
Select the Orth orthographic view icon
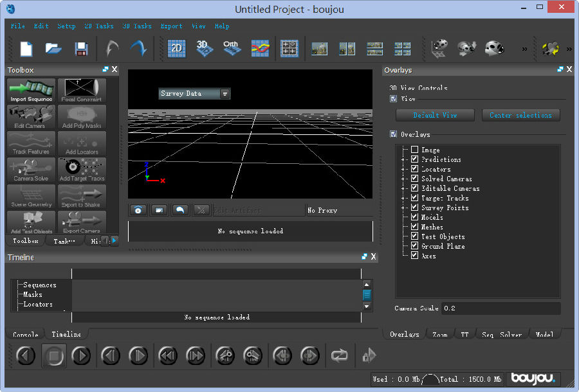coord(232,49)
